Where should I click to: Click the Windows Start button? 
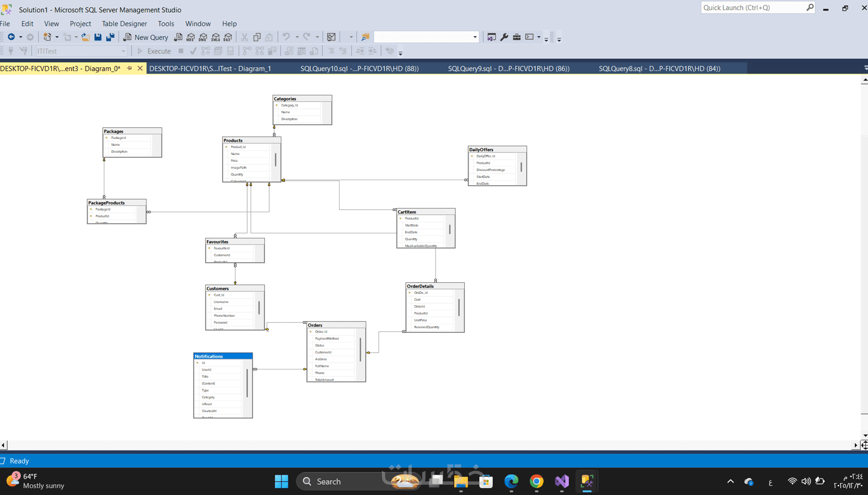click(x=281, y=481)
